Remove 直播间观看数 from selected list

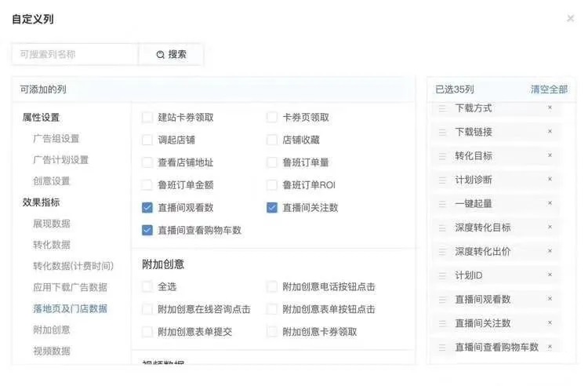(550, 299)
